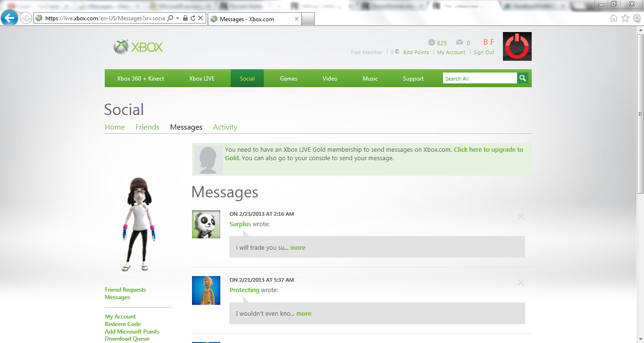This screenshot has height=343, width=644.
Task: Go to the Social Home tab
Action: click(x=115, y=127)
